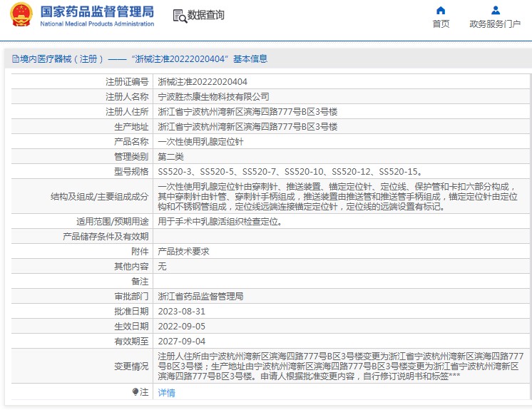Select 浙江省药品监督管理局 approval department
532x410 pixels.
[200, 297]
